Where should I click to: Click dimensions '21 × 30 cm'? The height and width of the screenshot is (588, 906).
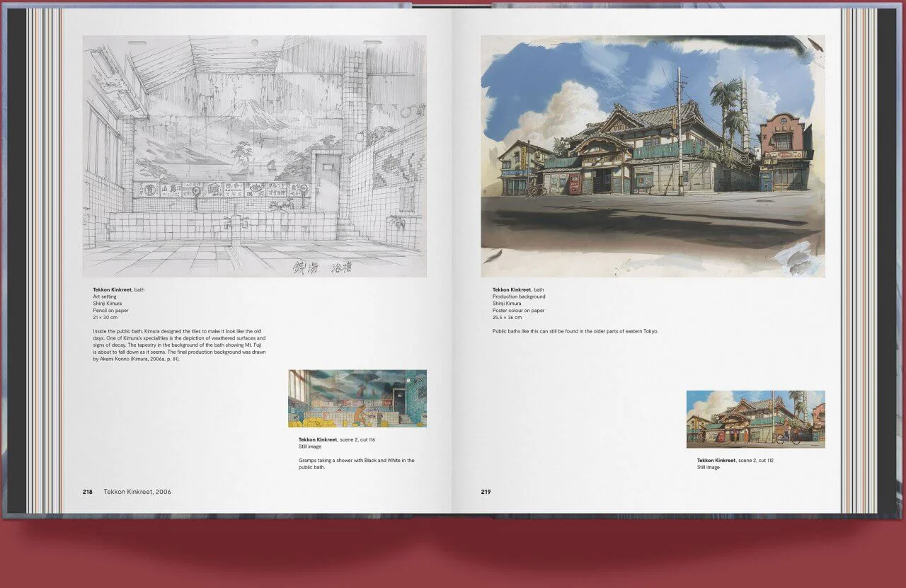tap(105, 318)
